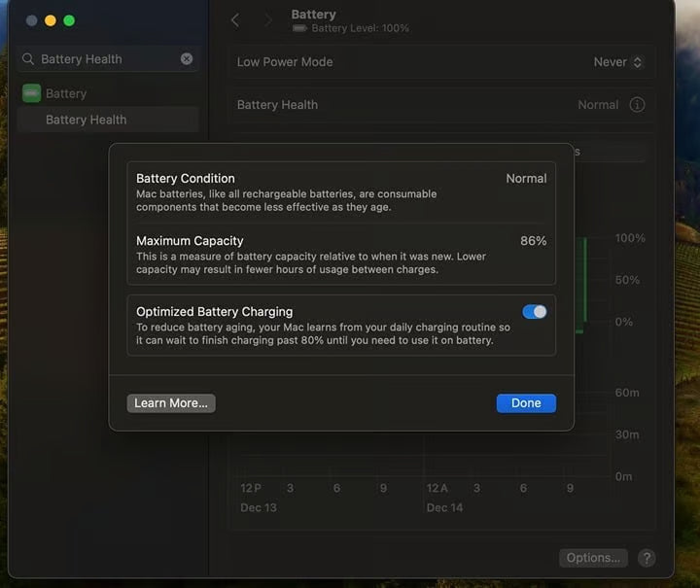700x588 pixels.
Task: Click the green Battery icon in sidebar
Action: tap(31, 93)
